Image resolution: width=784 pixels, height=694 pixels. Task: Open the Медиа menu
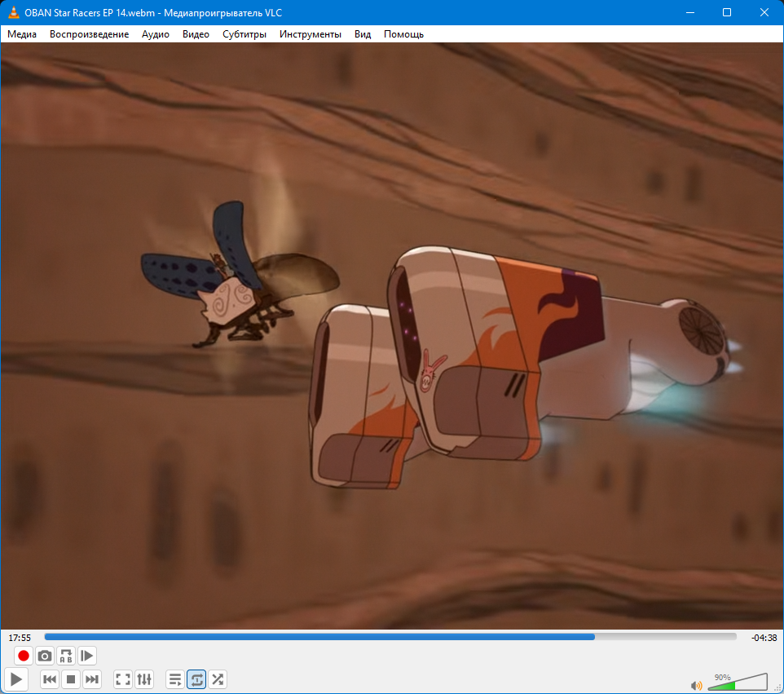coord(22,34)
